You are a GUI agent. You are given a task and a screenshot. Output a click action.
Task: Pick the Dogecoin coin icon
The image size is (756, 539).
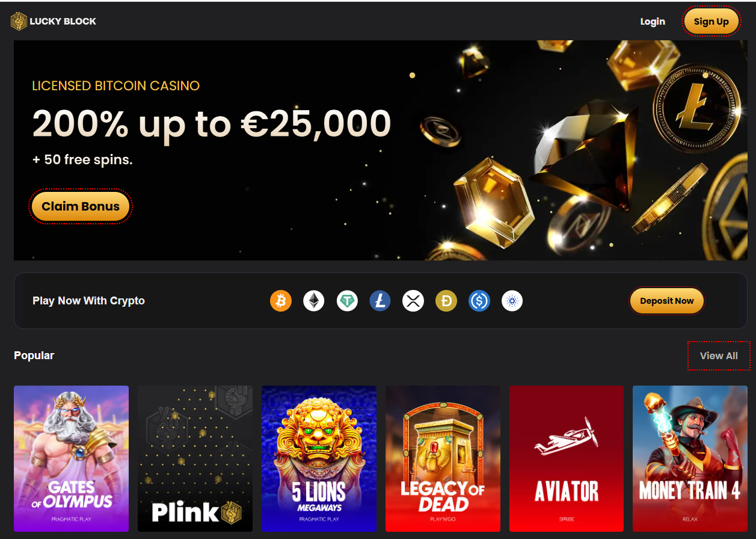[x=446, y=300]
